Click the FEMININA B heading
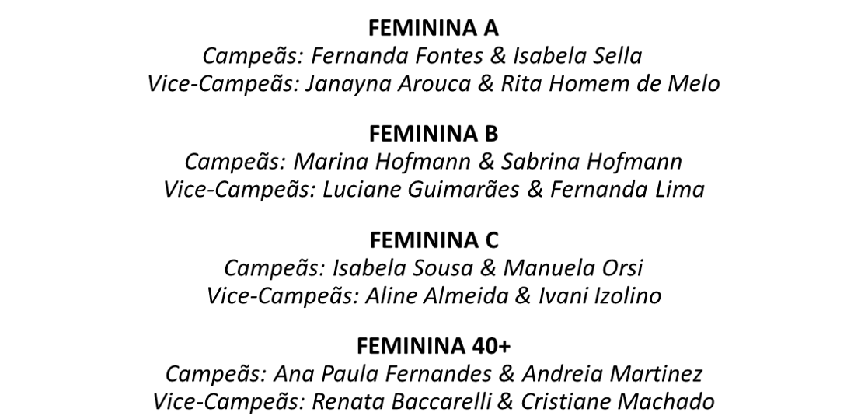 (434, 135)
